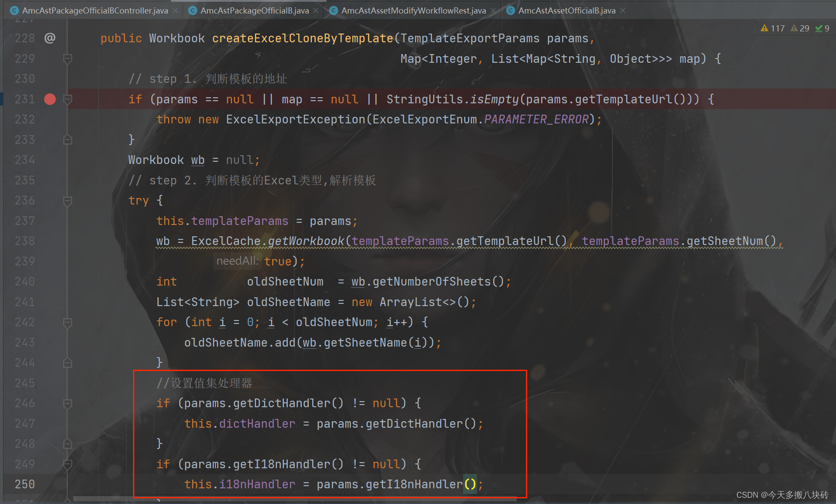Image resolution: width=836 pixels, height=504 pixels.
Task: Click Java class icon on AmcAstPackageOfficialB.java tab
Action: point(192,10)
